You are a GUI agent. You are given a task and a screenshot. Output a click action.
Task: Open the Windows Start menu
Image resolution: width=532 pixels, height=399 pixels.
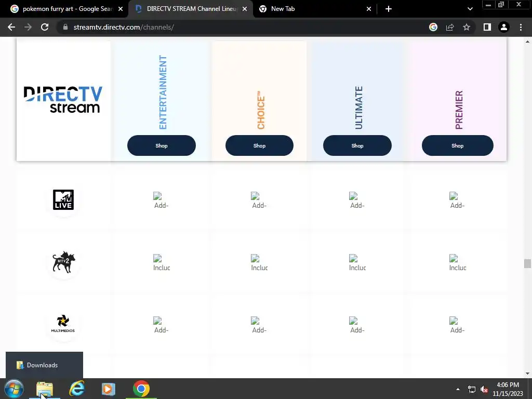tap(14, 389)
